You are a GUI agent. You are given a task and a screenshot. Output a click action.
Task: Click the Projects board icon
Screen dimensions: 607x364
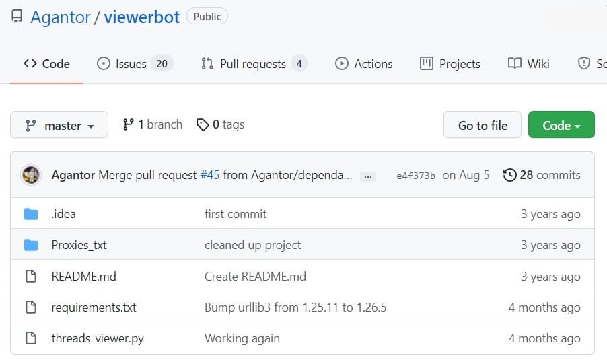click(x=427, y=63)
